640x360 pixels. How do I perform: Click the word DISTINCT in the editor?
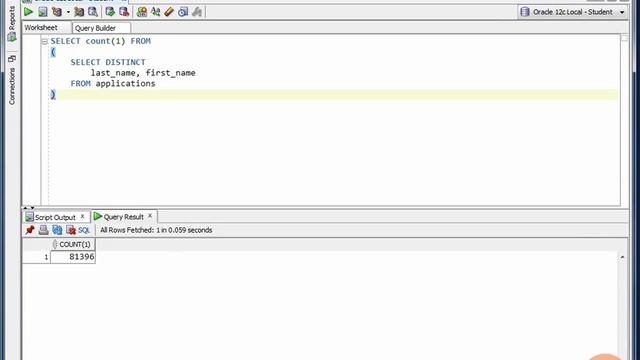pyautogui.click(x=125, y=62)
